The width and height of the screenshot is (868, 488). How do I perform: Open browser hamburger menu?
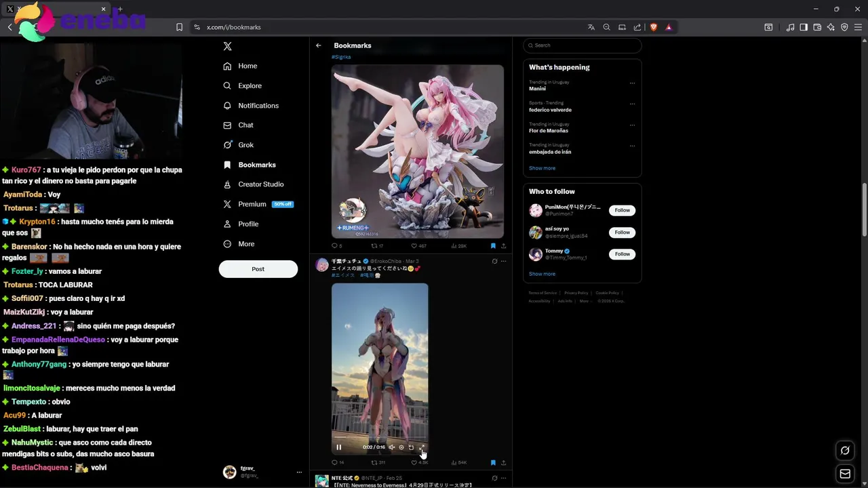859,27
